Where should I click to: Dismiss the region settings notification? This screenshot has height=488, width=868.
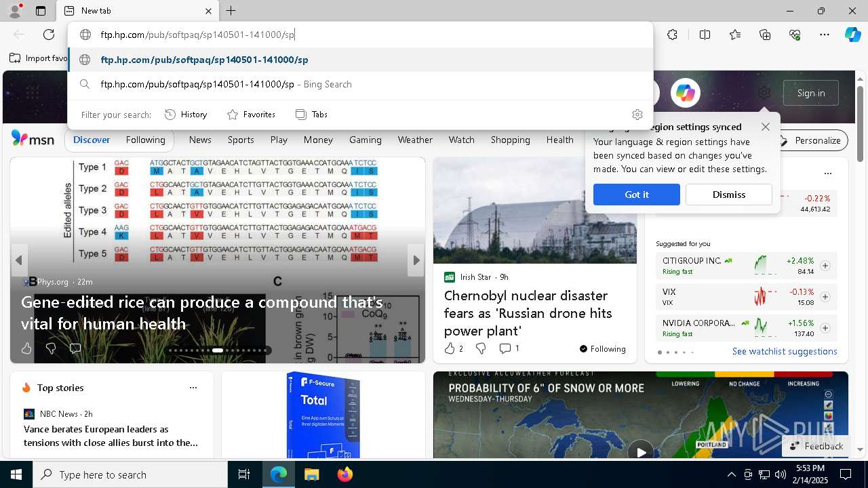(729, 195)
